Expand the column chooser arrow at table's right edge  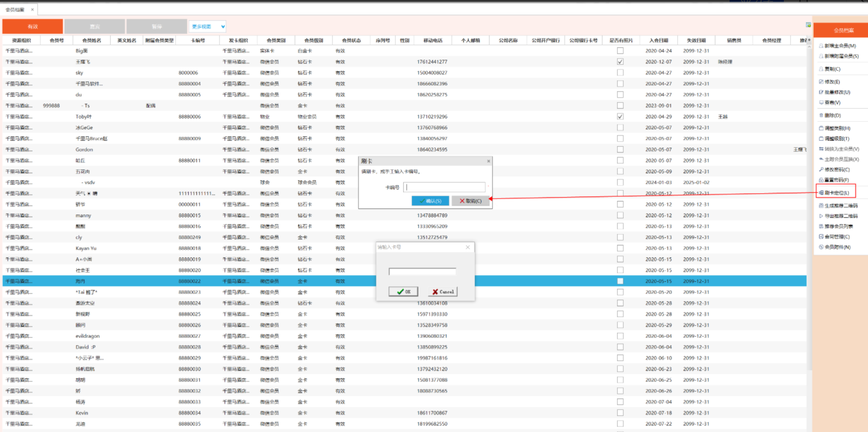pyautogui.click(x=809, y=40)
